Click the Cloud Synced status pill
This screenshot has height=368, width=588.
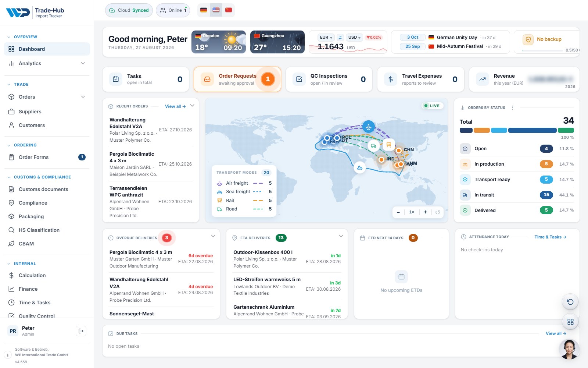(129, 10)
